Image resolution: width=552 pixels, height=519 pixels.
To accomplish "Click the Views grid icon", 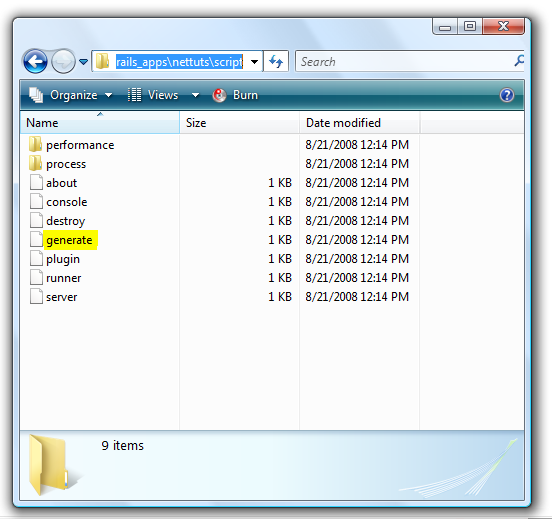I will click(x=134, y=95).
